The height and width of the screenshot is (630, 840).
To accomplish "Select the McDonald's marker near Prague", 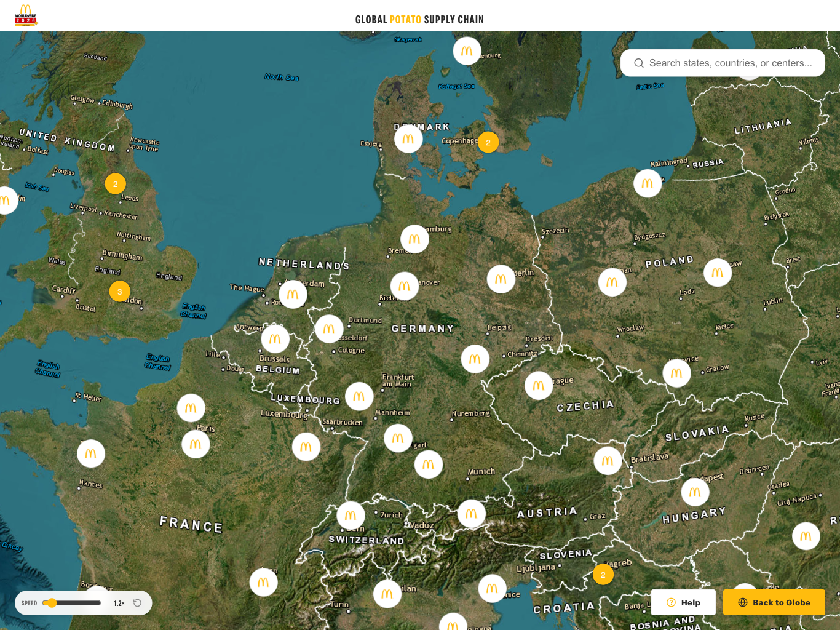I will coord(539,386).
